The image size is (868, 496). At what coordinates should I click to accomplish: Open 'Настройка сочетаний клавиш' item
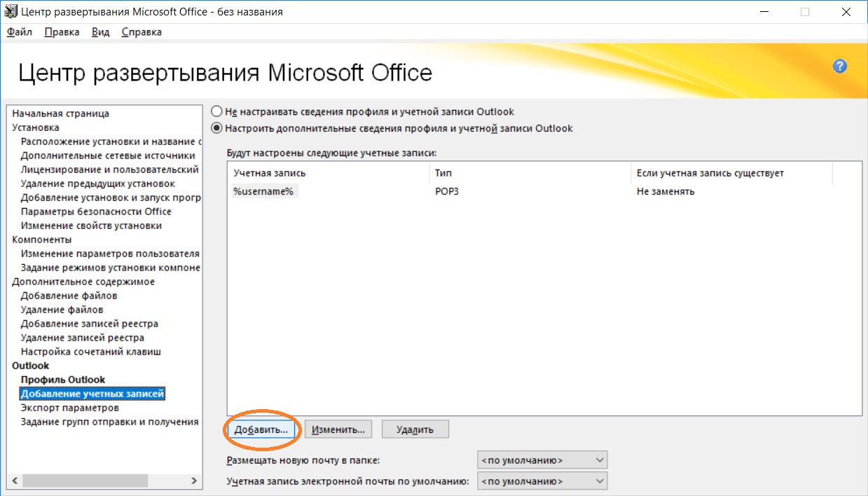(x=91, y=352)
